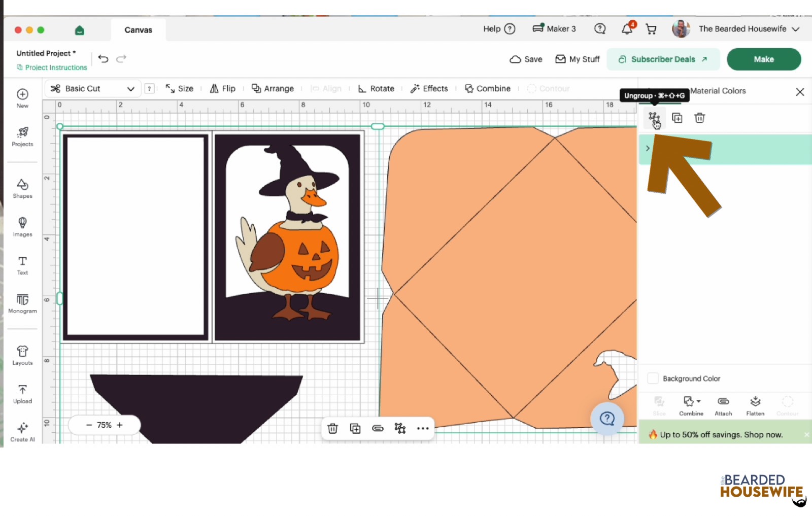Zoom out with the minus button
This screenshot has width=812, height=516.
(x=89, y=425)
